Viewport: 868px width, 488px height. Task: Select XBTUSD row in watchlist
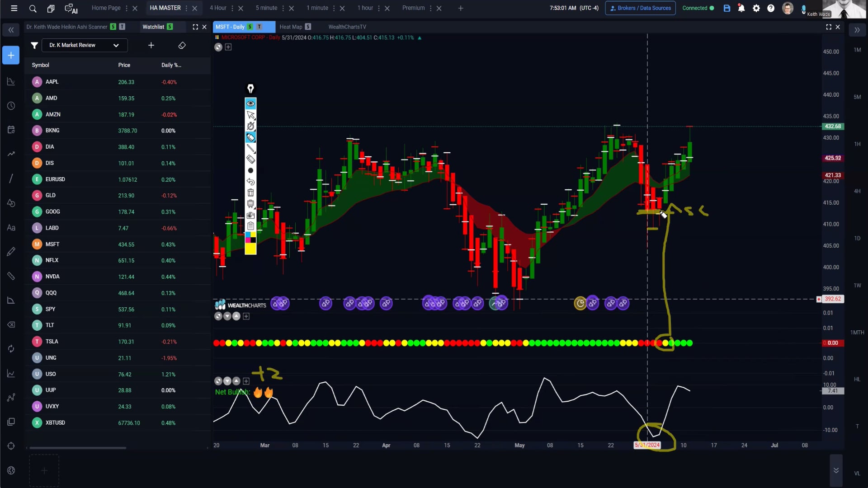tap(118, 423)
